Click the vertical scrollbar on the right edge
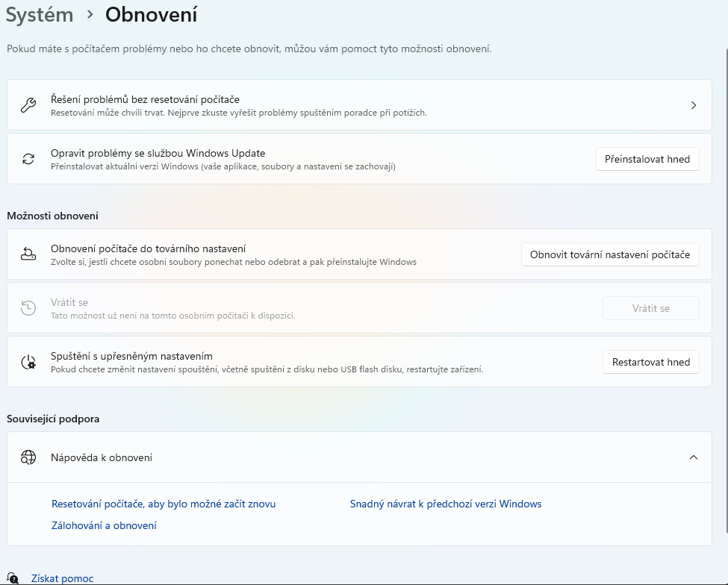Viewport: 728px width, 585px height. click(726, 290)
